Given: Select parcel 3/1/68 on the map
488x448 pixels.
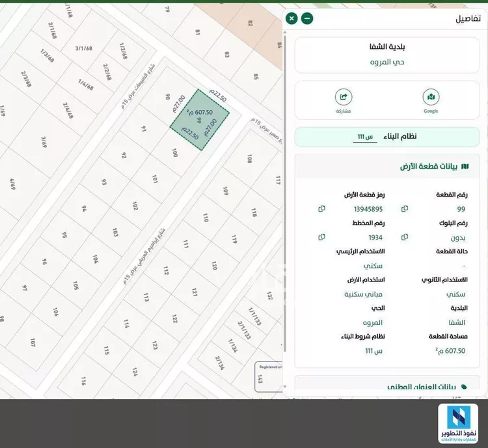Looking at the screenshot, I should pyautogui.click(x=84, y=48).
